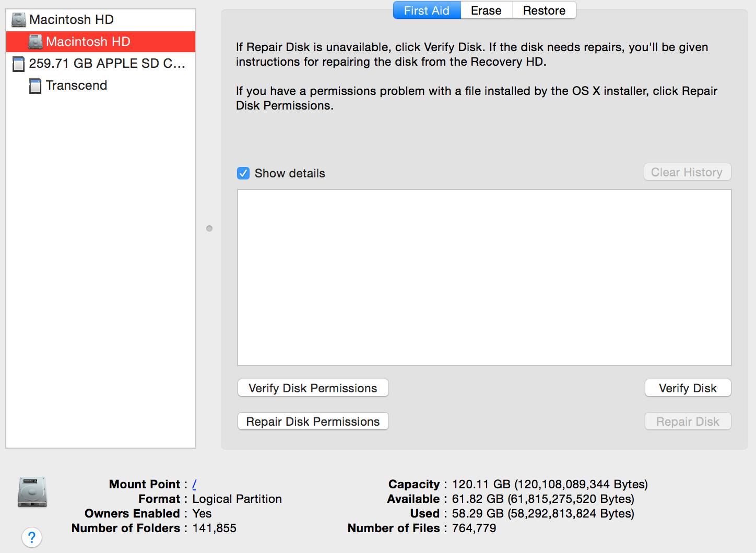756x553 pixels.
Task: Click the Transcend volume icon
Action: [35, 86]
